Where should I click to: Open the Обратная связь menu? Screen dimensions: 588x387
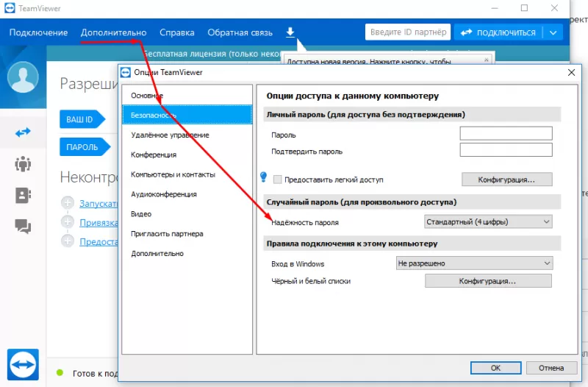click(240, 32)
